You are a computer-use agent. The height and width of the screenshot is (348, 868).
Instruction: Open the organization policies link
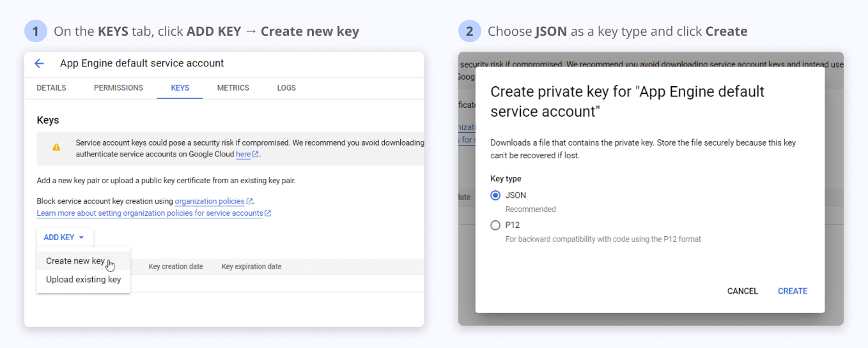pyautogui.click(x=210, y=202)
